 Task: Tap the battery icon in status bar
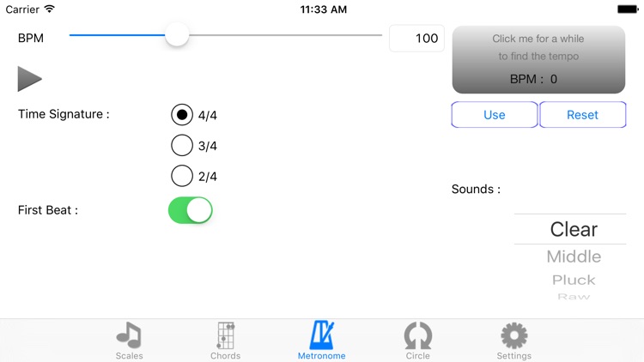point(627,9)
